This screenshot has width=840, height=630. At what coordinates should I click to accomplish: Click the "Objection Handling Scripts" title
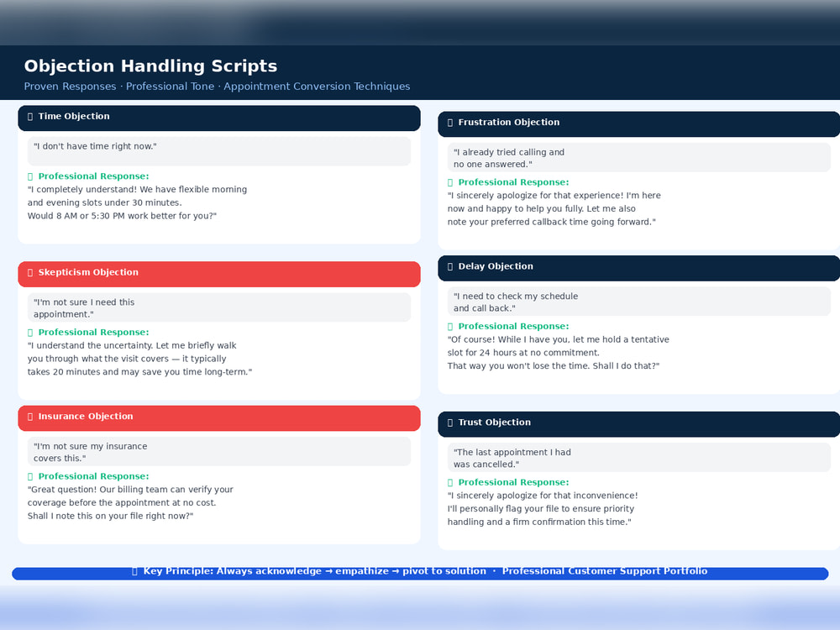click(150, 66)
